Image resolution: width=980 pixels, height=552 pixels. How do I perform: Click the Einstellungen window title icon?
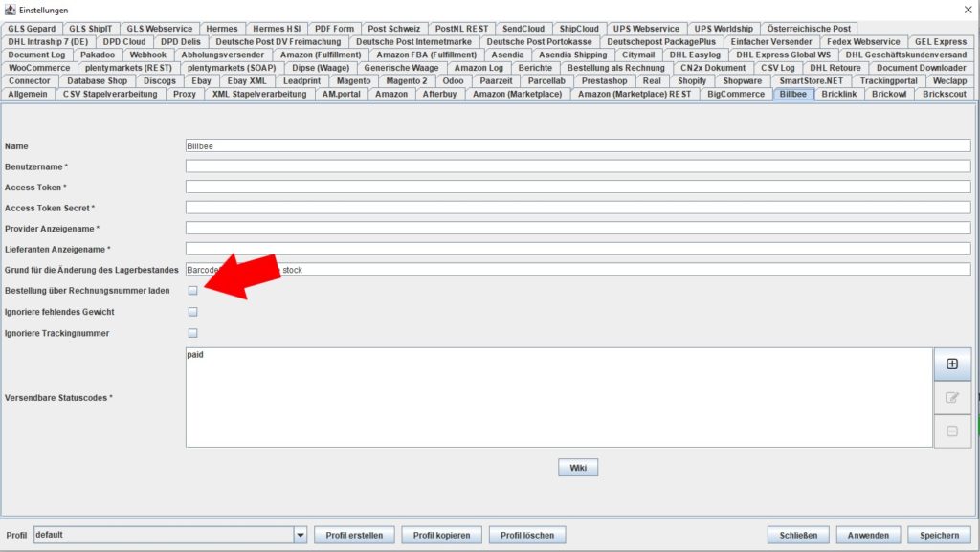(10, 10)
